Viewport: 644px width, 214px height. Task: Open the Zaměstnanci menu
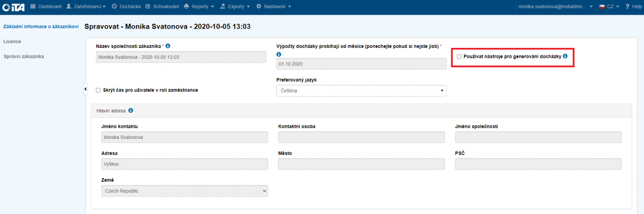point(86,7)
